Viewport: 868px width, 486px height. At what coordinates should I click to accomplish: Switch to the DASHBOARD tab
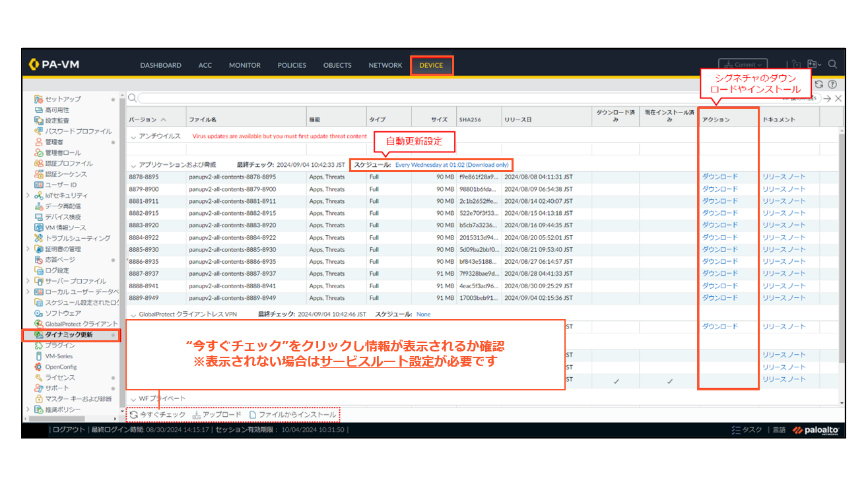160,65
